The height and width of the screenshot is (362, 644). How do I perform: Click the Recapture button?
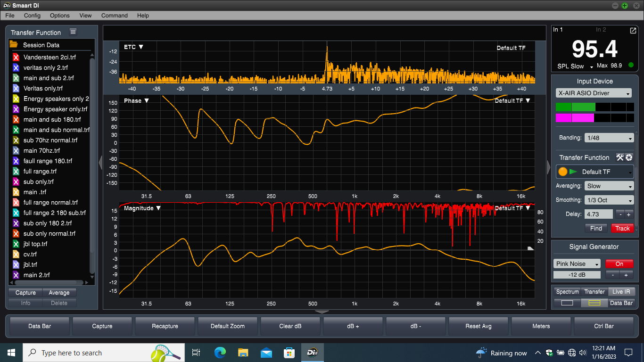(x=165, y=326)
